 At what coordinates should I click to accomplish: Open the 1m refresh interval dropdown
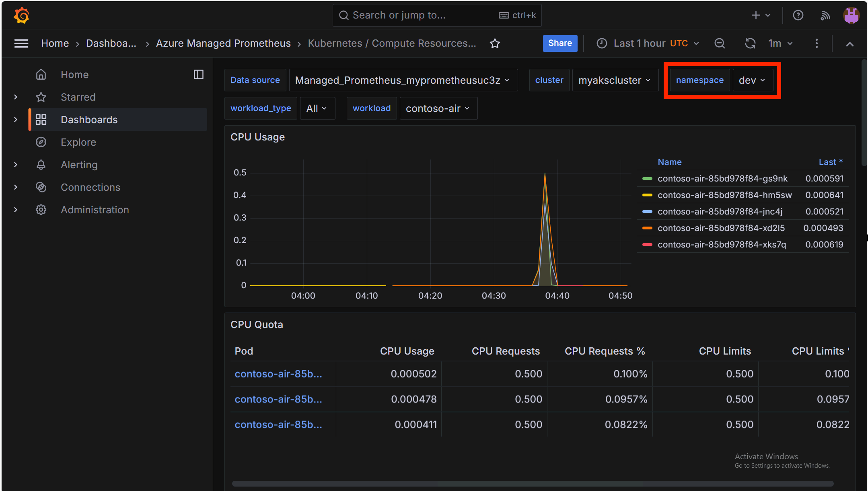click(x=780, y=43)
